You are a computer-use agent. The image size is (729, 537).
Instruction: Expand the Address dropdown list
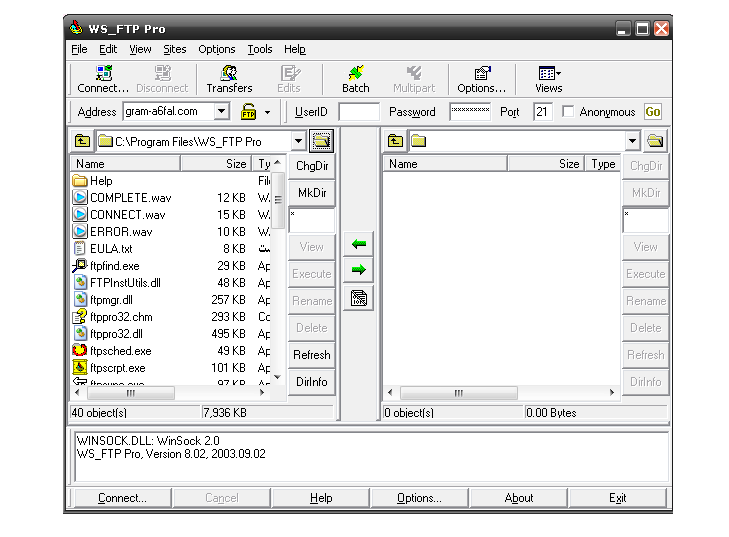pyautogui.click(x=221, y=112)
